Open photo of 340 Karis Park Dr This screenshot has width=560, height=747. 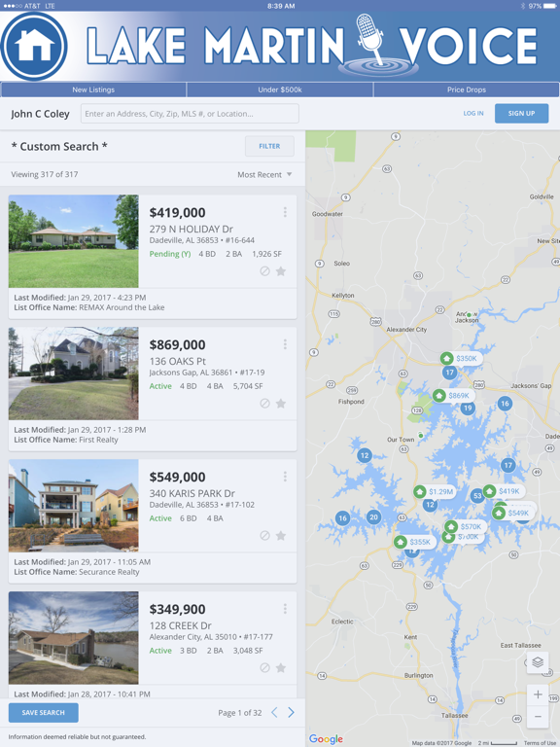[x=73, y=506]
